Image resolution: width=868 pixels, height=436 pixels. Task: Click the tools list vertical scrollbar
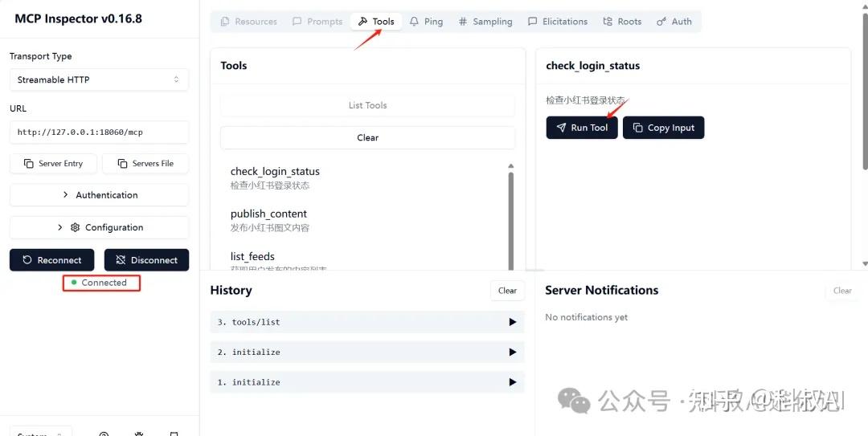point(510,217)
